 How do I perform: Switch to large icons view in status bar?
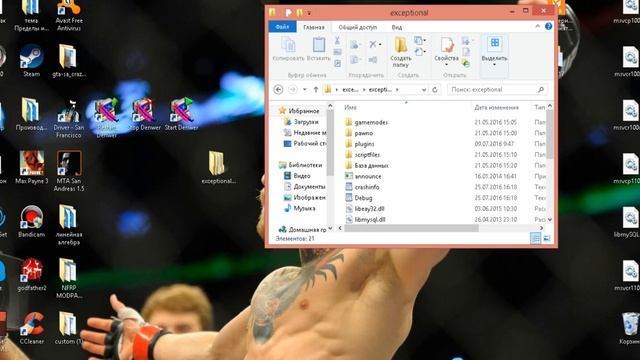click(x=547, y=238)
